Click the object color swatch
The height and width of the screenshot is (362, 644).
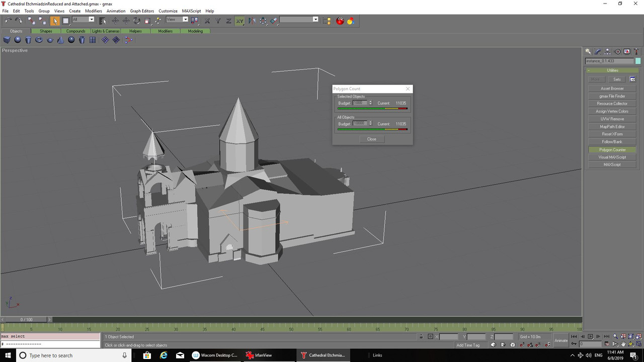[x=638, y=61]
